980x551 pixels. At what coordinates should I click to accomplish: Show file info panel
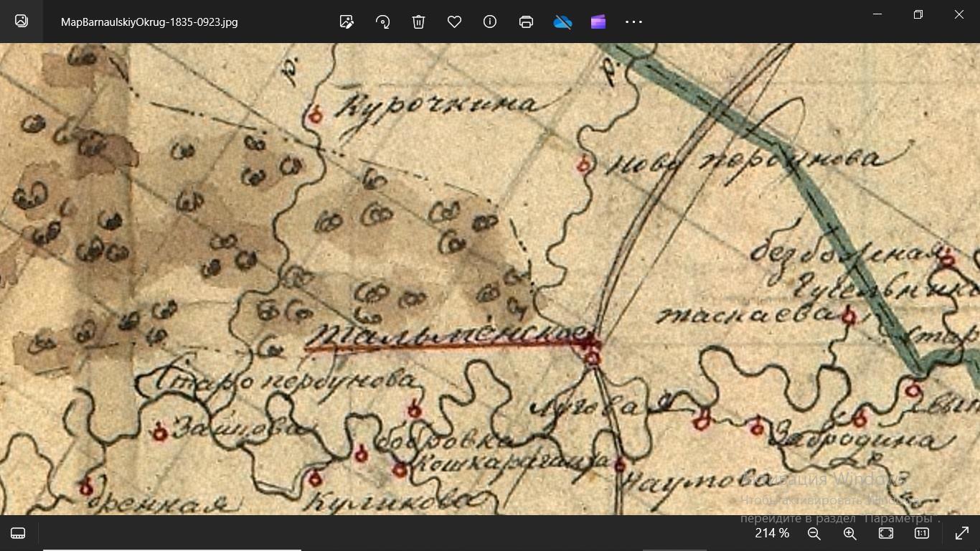point(490,22)
